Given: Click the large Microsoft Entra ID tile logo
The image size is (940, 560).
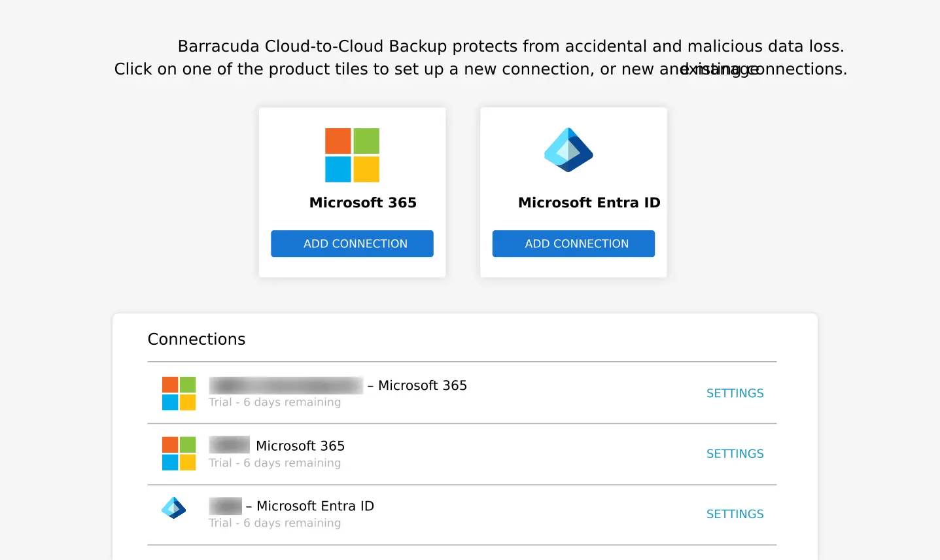Looking at the screenshot, I should pyautogui.click(x=568, y=150).
